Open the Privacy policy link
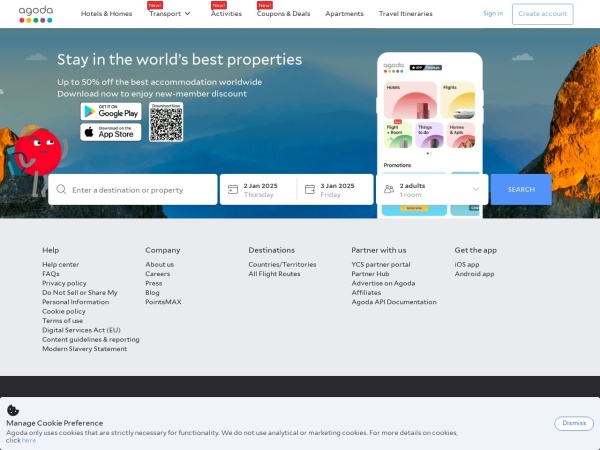Screen dimensions: 600x450 click(64, 283)
